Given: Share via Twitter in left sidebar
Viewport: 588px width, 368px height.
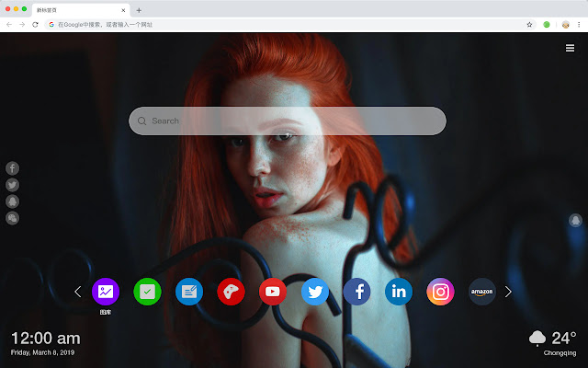Looking at the screenshot, I should point(12,185).
